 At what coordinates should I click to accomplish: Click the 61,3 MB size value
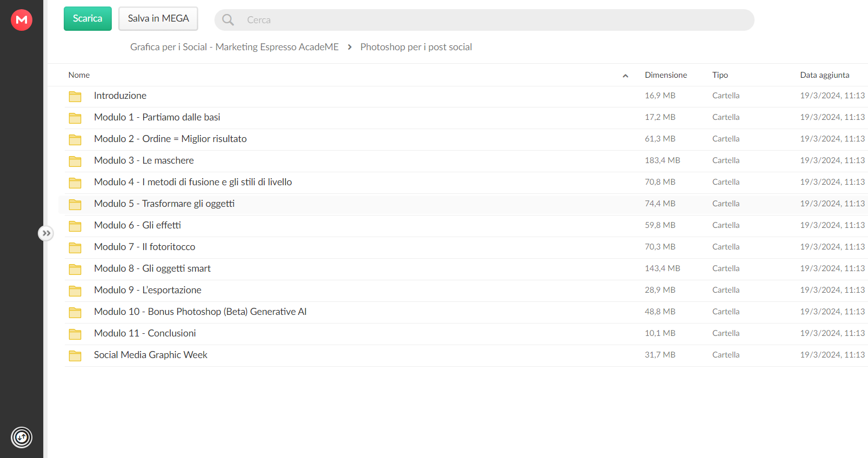pos(660,139)
